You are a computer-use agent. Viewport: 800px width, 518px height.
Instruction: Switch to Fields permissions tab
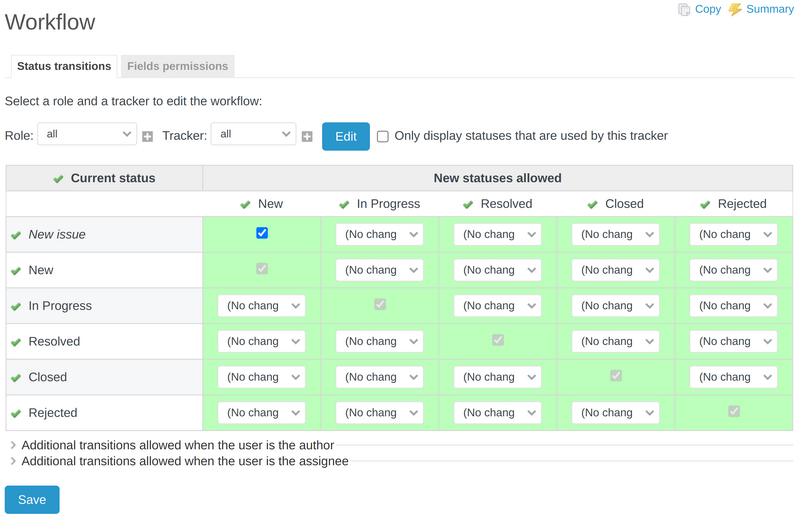(177, 66)
